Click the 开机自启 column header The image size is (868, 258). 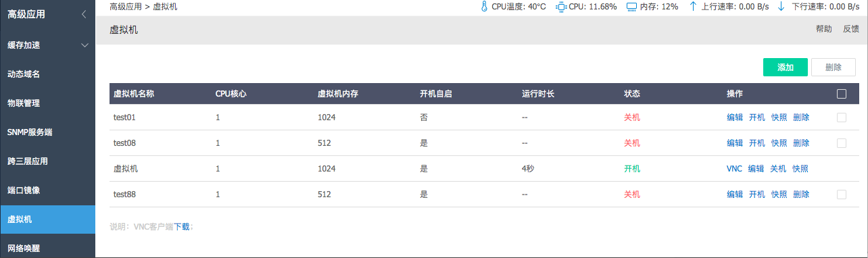pos(436,94)
